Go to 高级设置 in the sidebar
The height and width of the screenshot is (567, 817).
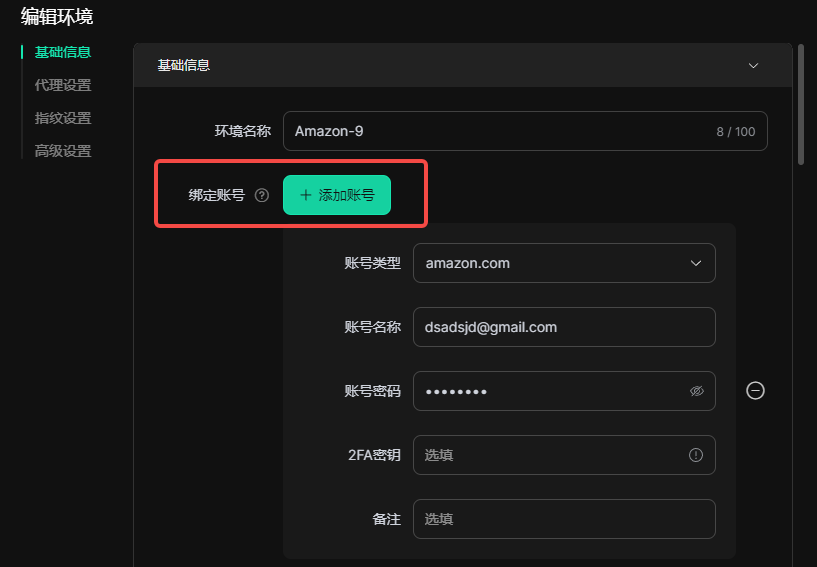point(63,151)
